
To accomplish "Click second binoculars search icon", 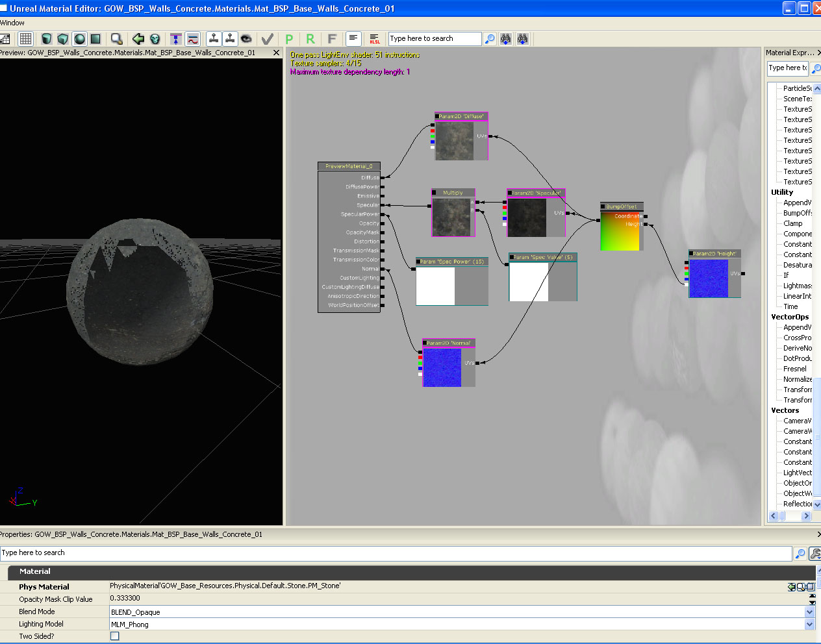I will tap(522, 39).
